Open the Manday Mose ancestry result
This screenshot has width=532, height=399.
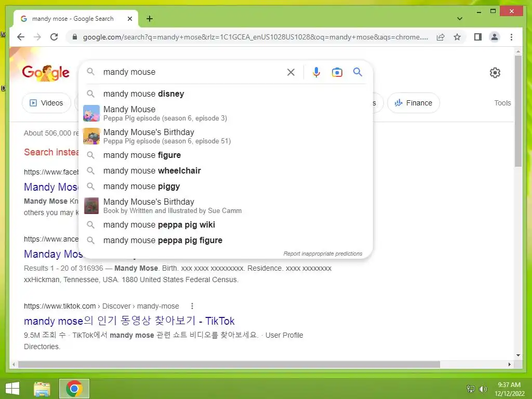[53, 254]
